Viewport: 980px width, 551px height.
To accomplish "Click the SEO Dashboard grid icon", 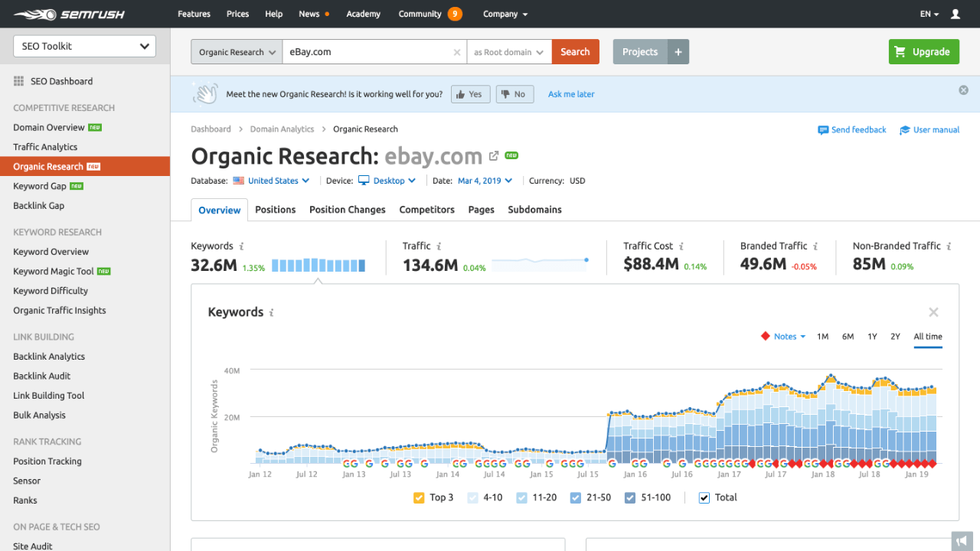I will 18,81.
